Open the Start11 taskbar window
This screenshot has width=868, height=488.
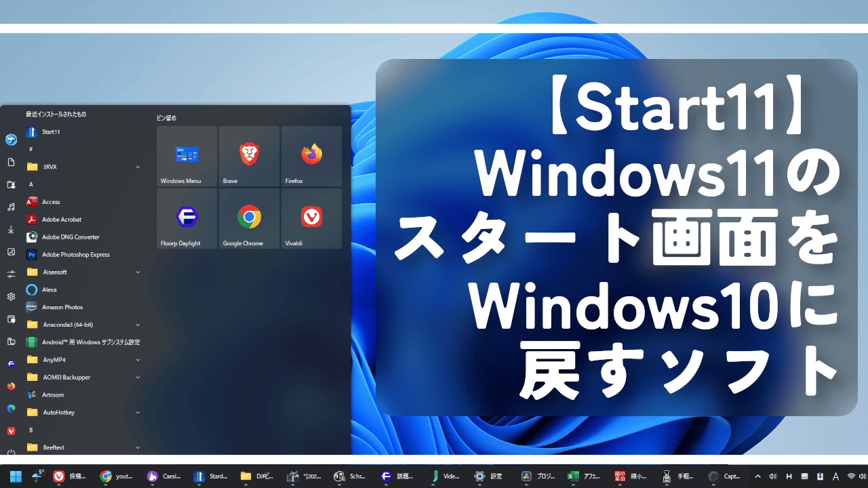[210, 476]
